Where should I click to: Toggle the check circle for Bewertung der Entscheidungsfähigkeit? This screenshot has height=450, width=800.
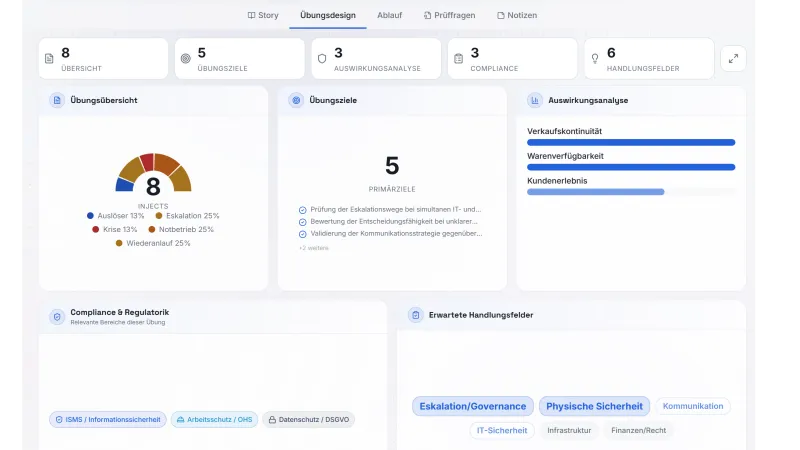303,222
